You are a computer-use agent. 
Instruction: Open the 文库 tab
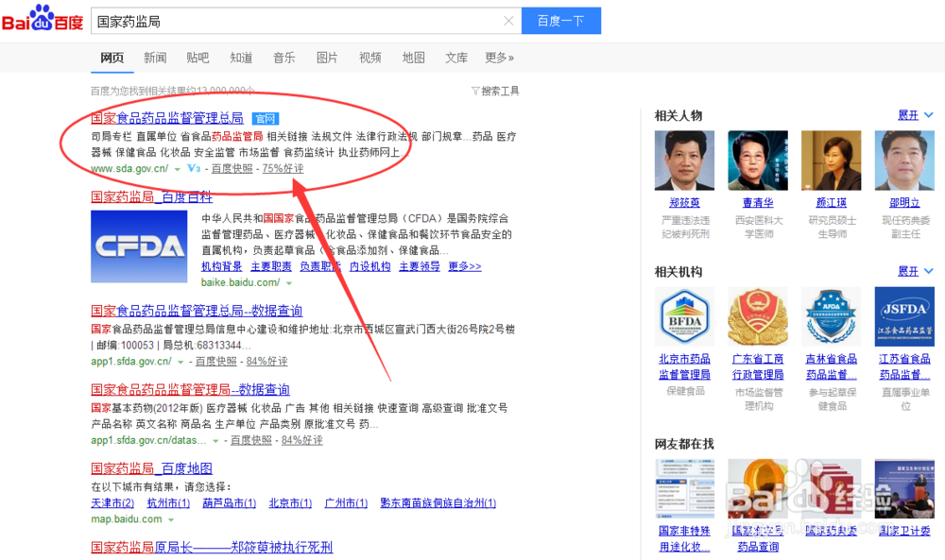(456, 58)
